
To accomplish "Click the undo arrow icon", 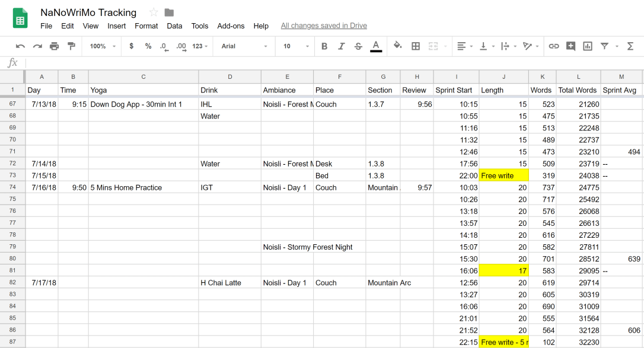I will click(20, 46).
